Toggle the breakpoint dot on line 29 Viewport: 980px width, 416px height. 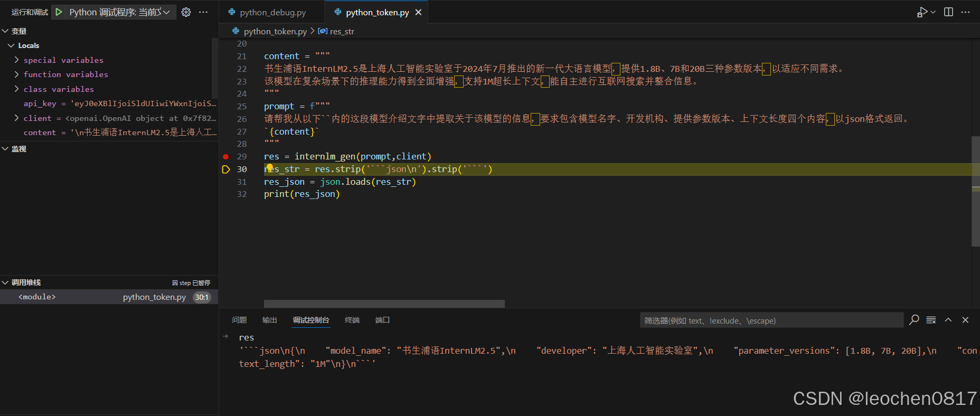click(x=225, y=157)
